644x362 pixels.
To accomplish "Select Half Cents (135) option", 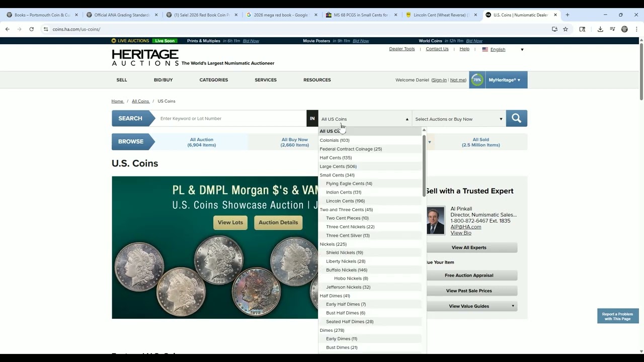I will (336, 158).
